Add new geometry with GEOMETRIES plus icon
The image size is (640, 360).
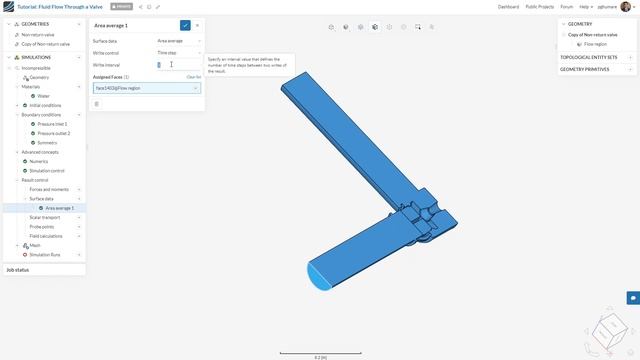pyautogui.click(x=79, y=24)
